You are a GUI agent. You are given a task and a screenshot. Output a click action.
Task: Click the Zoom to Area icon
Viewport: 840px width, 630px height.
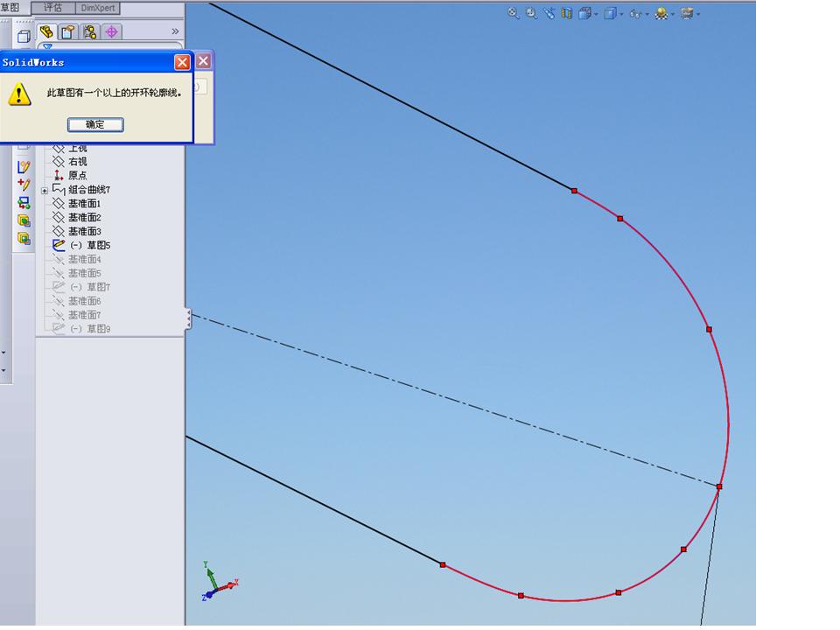pos(531,13)
